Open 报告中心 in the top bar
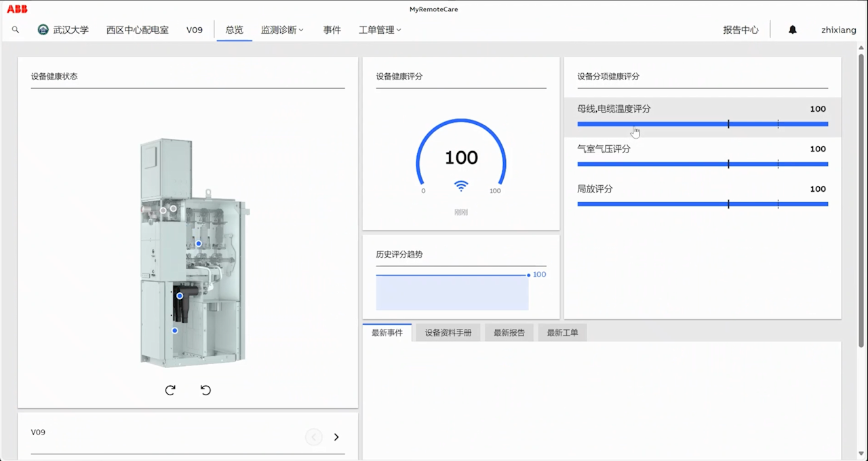Viewport: 868px width, 461px height. [741, 30]
